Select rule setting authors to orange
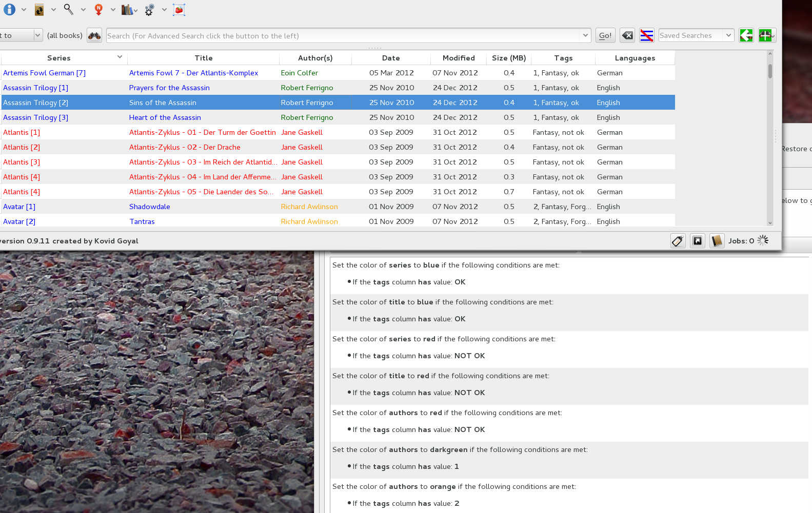The image size is (812, 513). 569,495
